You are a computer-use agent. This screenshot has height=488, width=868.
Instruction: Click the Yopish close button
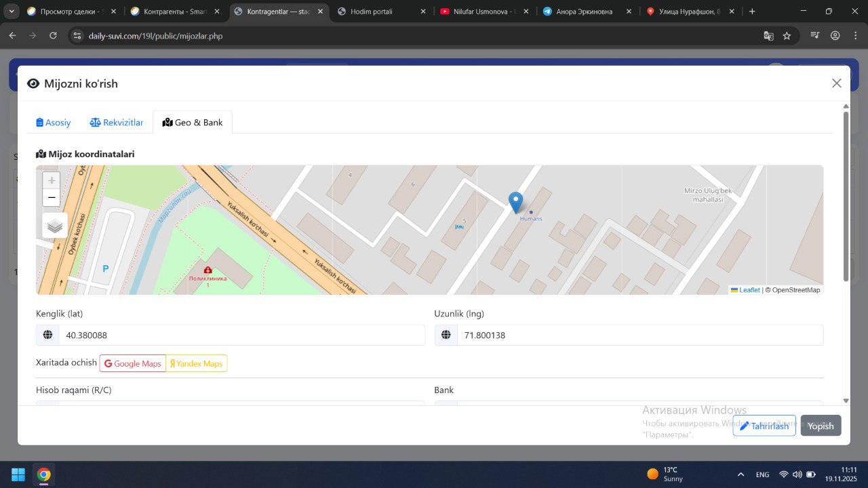821,426
